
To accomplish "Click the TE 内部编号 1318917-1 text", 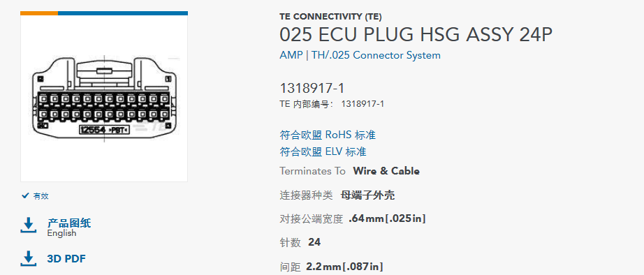I will pos(332,104).
